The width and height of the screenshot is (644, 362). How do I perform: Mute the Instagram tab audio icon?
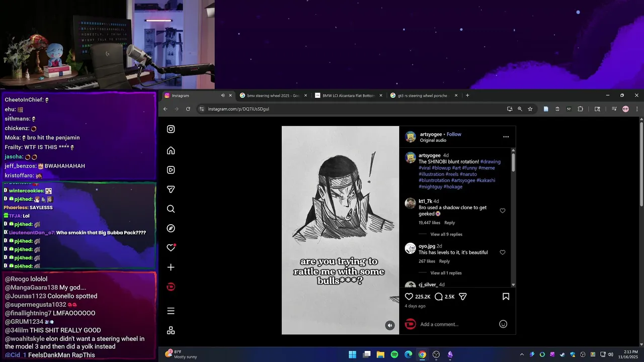click(223, 96)
